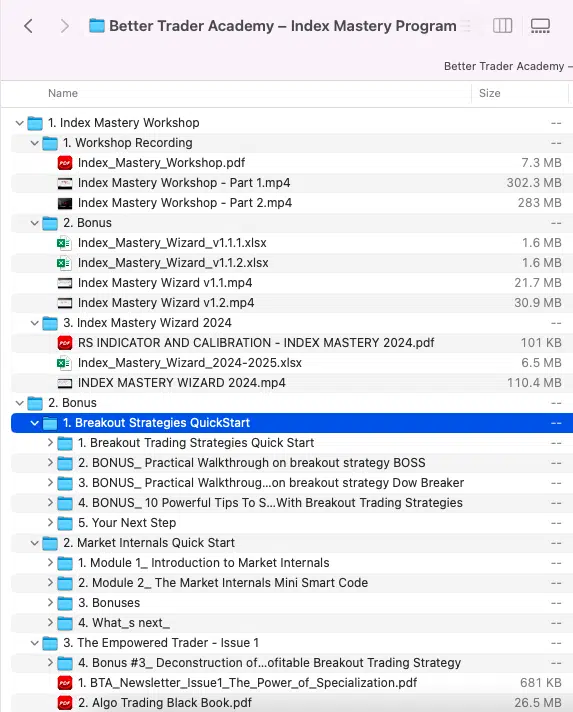Select Index Mastery Workshop - Part 2.mp4 thumbnail
Viewport: 573px width, 712px height.
click(65, 203)
